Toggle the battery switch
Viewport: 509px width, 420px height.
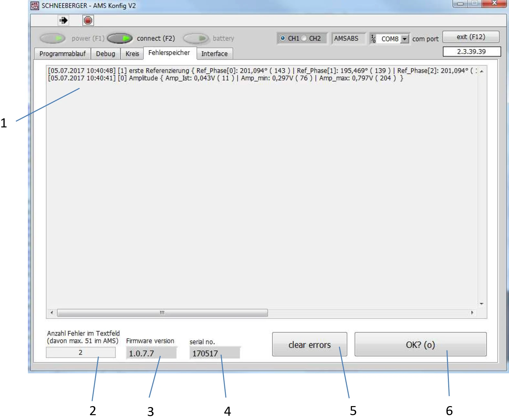pyautogui.click(x=196, y=38)
